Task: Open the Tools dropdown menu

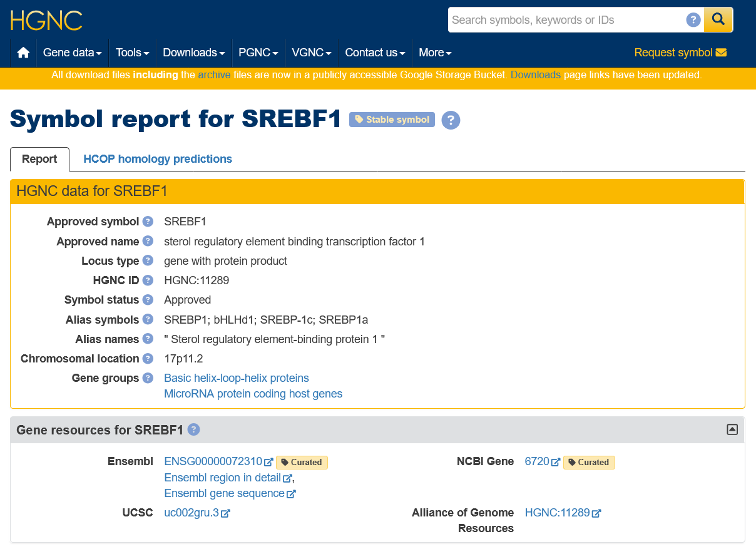Action: point(133,53)
